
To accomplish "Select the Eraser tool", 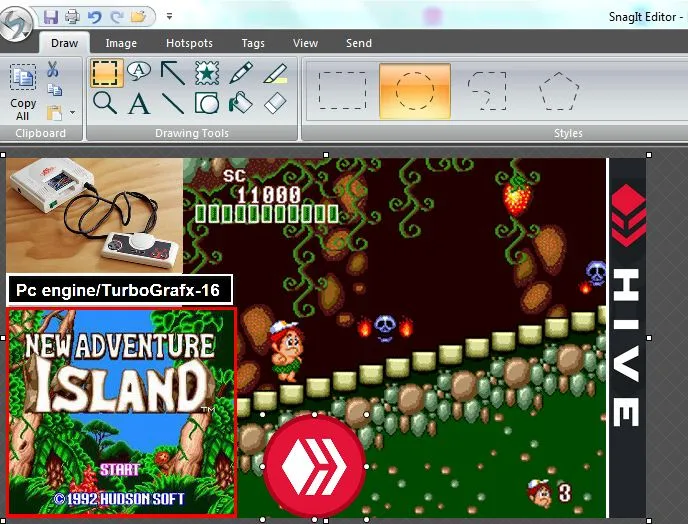I will pos(276,104).
